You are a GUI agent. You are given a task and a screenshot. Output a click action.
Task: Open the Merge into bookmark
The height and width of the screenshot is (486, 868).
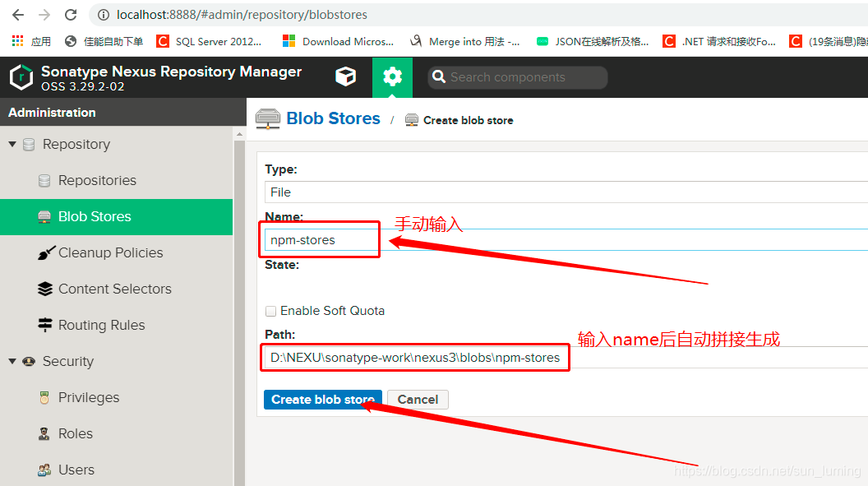point(465,41)
